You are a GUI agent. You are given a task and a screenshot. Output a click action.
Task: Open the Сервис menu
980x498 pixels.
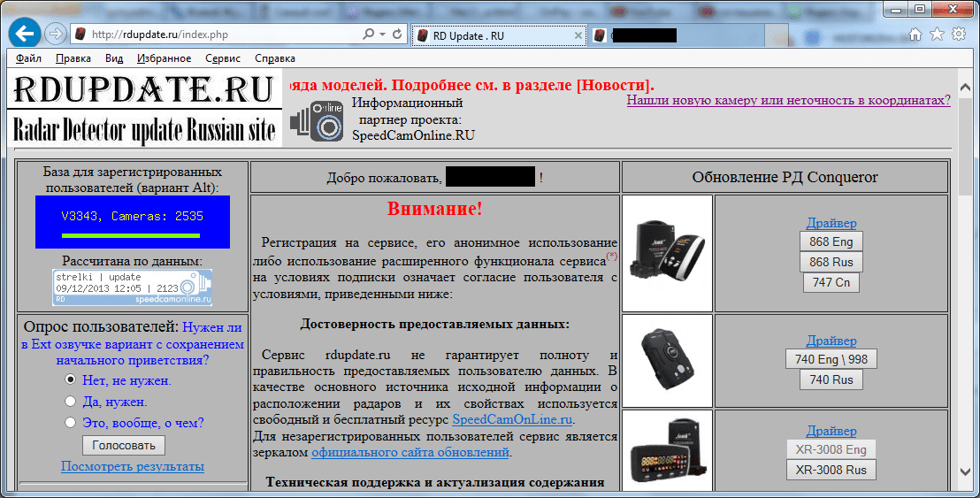coord(223,58)
